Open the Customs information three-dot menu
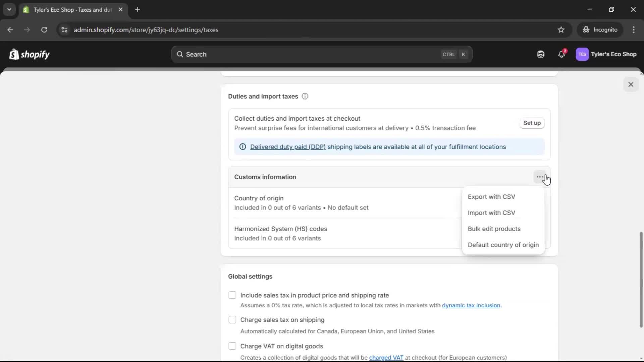 539,177
